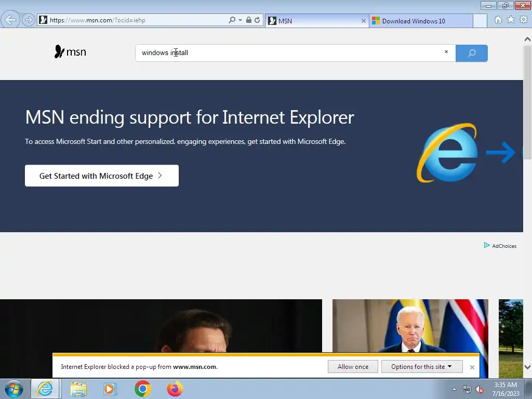This screenshot has width=532, height=399.
Task: Click the Show desktop strip
Action: 528,389
